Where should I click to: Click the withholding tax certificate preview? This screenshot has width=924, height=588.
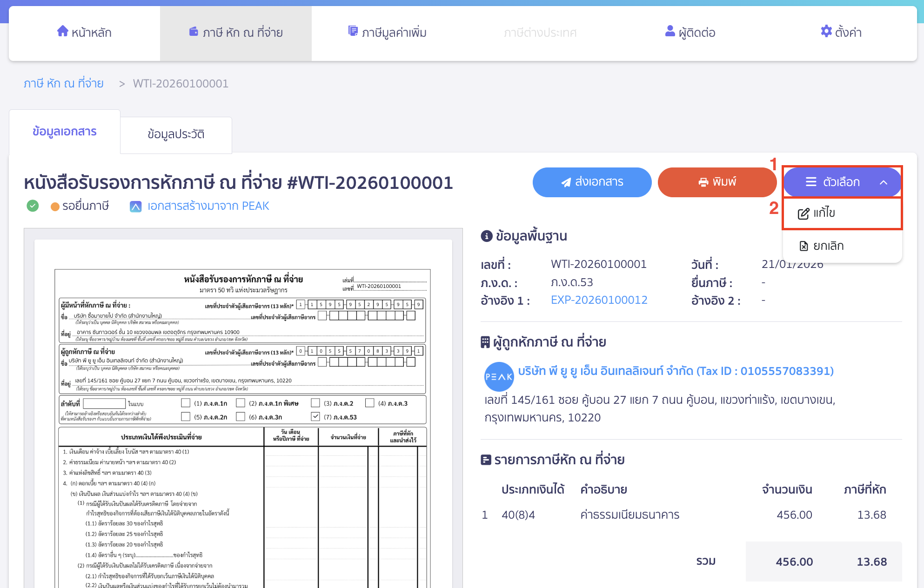[242, 405]
